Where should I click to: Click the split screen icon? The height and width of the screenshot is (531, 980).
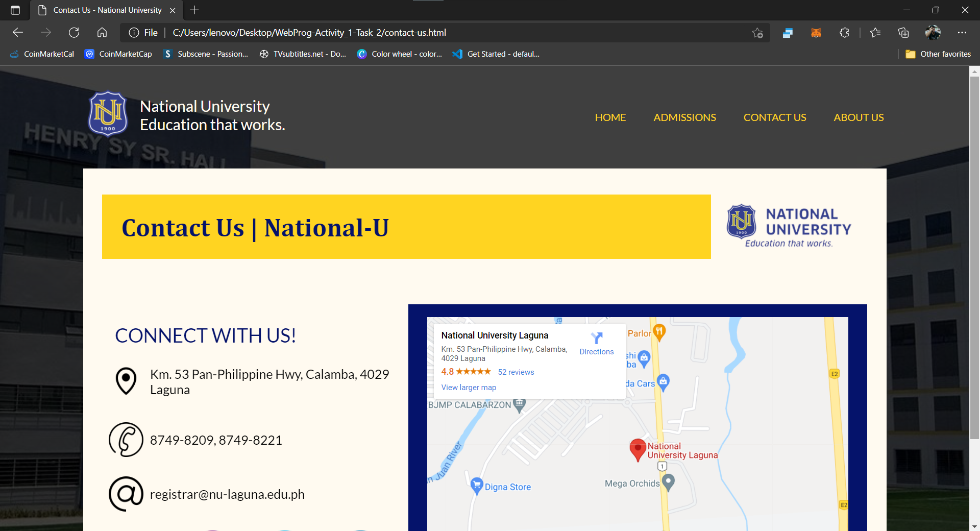click(787, 32)
